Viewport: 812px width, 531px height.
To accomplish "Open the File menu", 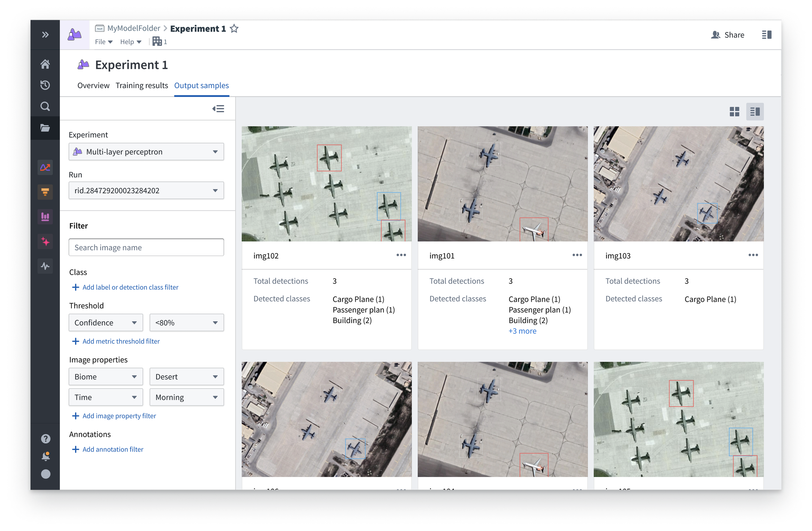I will click(103, 42).
